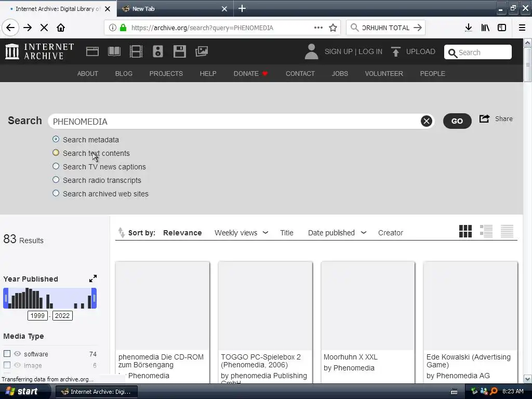Image resolution: width=532 pixels, height=399 pixels.
Task: Click the Share icon
Action: coord(484,119)
